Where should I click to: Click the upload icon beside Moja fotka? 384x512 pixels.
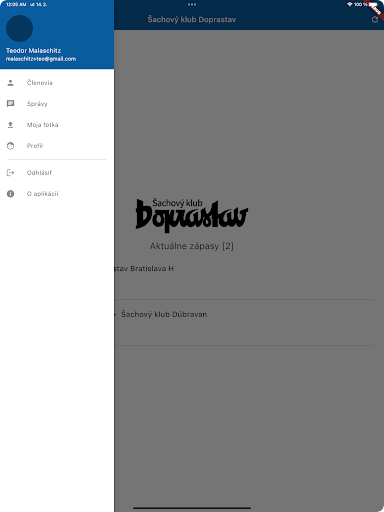[x=10, y=125]
